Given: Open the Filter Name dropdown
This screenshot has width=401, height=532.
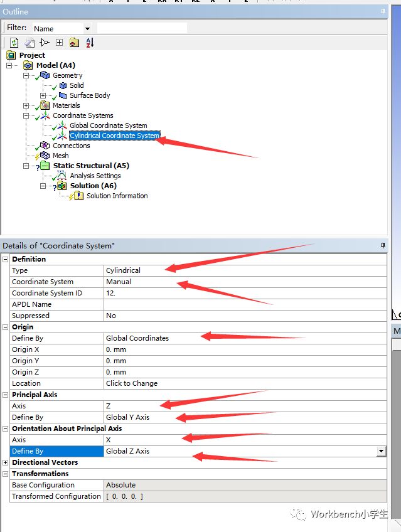Looking at the screenshot, I should point(87,28).
